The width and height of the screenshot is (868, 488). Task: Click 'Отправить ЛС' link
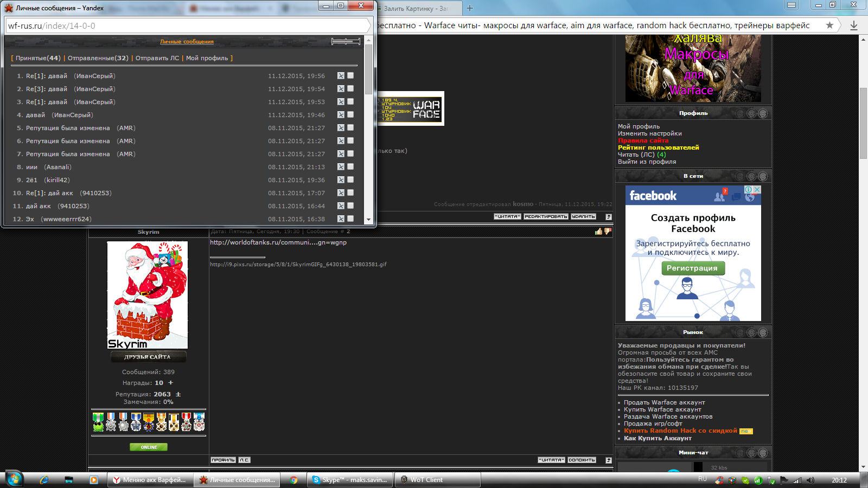pos(157,58)
